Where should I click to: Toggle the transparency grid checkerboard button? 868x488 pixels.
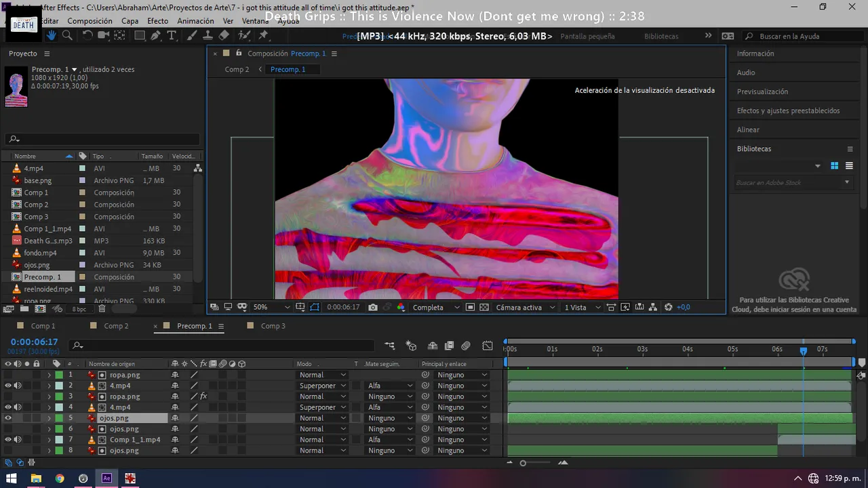click(x=484, y=307)
